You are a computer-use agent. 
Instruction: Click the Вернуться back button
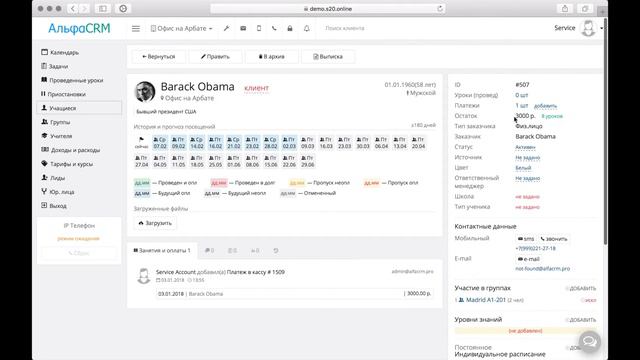[x=159, y=56]
